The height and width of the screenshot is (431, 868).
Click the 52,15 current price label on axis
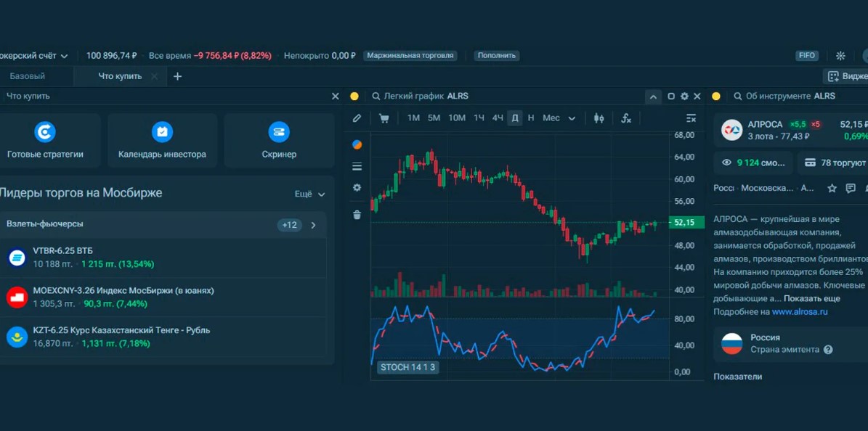tap(686, 223)
